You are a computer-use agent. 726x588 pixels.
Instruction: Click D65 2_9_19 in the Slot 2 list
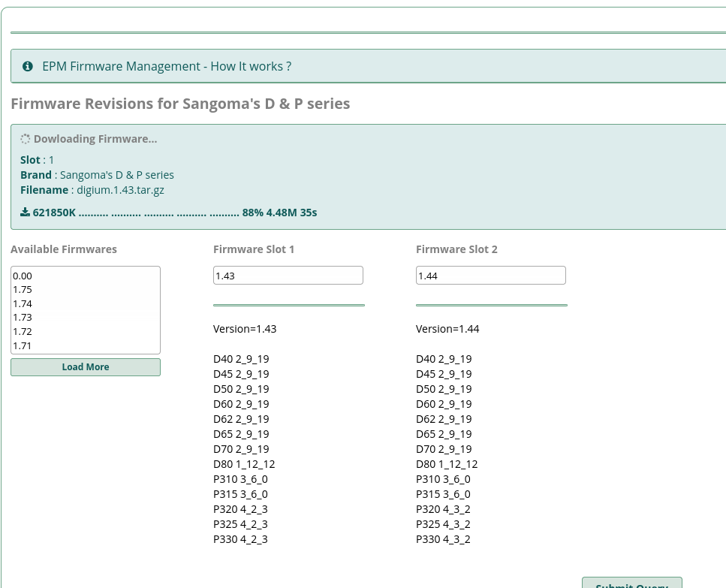pyautogui.click(x=444, y=434)
